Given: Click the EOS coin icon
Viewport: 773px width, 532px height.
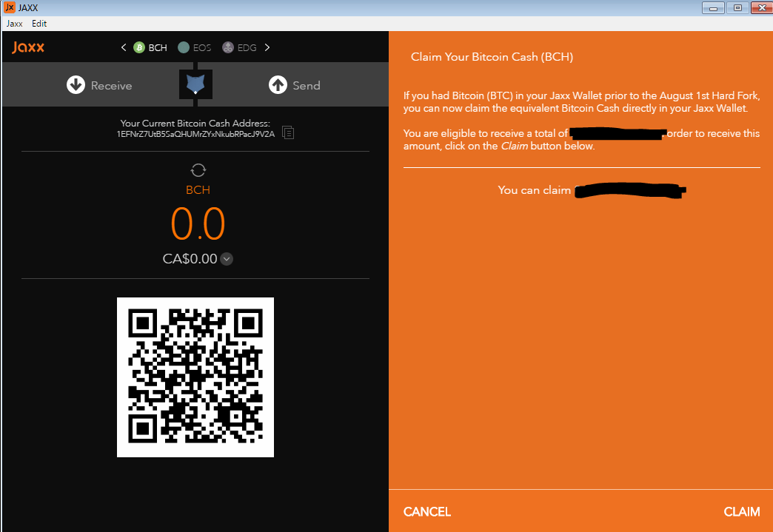Looking at the screenshot, I should [x=184, y=47].
